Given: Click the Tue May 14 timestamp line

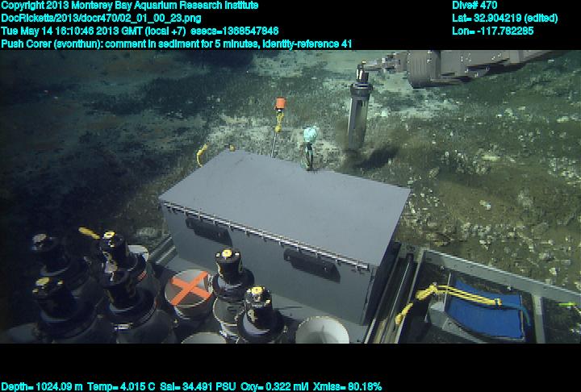Looking at the screenshot, I should coord(140,31).
